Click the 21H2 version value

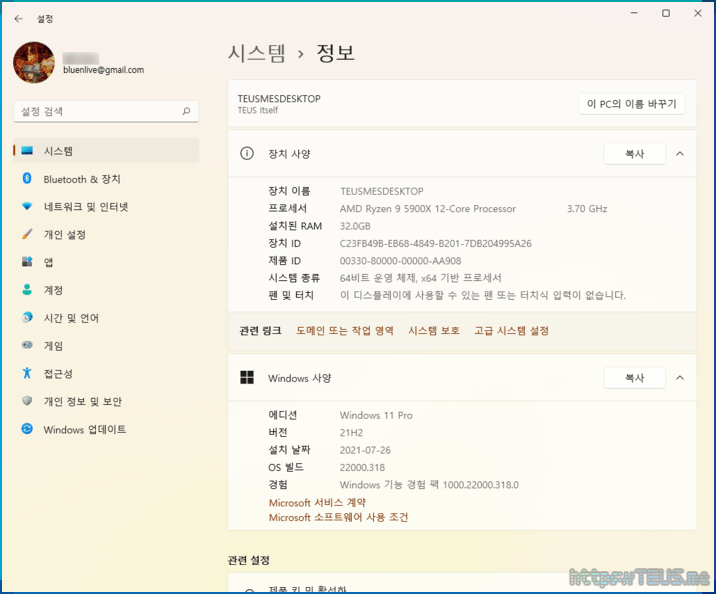(351, 433)
